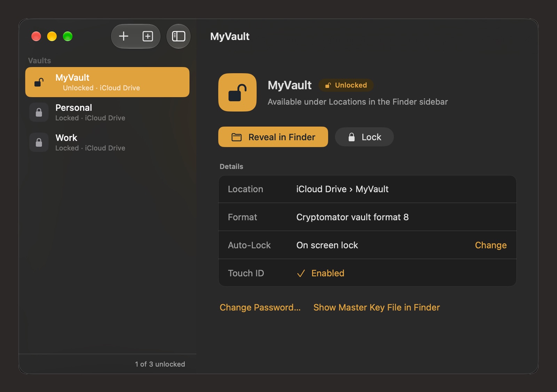Image resolution: width=557 pixels, height=392 pixels.
Task: Click the padlock icon beside Work vault
Action: click(39, 142)
